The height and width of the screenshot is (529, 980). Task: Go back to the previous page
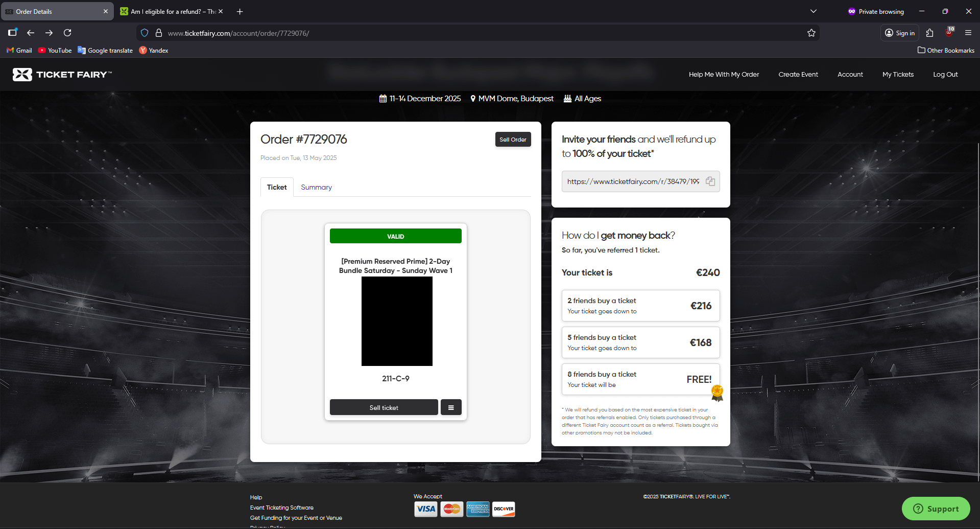(x=31, y=33)
